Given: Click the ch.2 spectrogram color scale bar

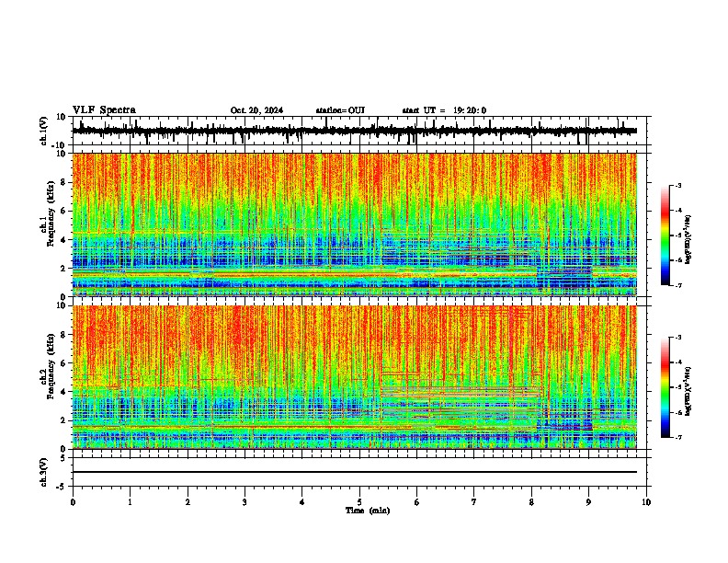Looking at the screenshot, I should tap(665, 387).
